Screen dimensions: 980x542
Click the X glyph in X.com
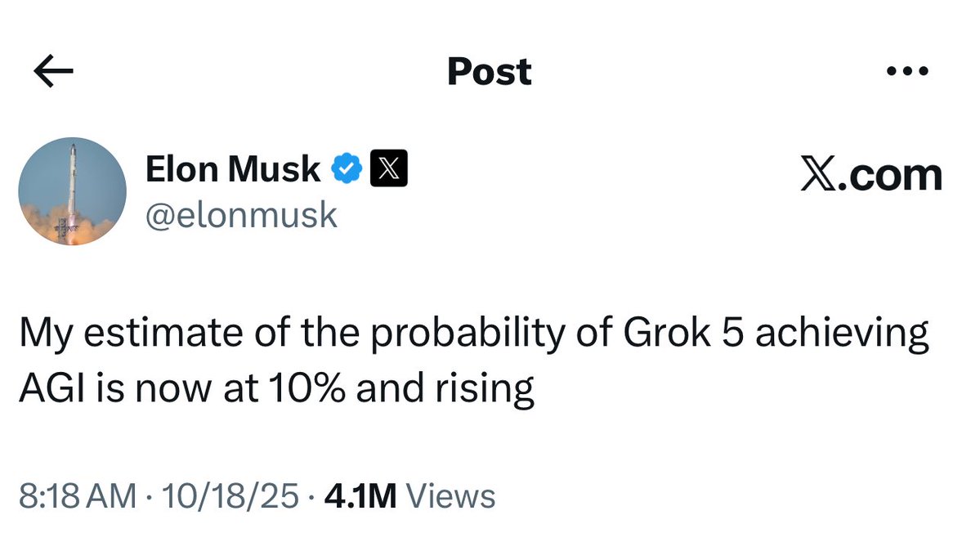(x=817, y=175)
